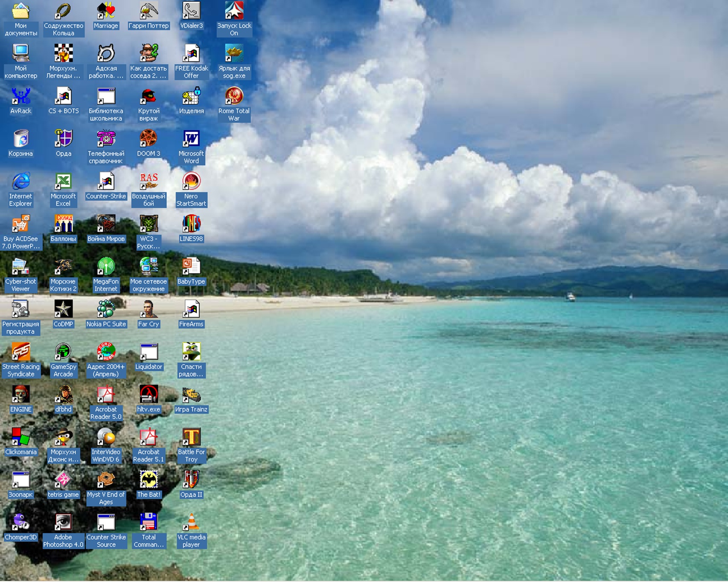Image resolution: width=728 pixels, height=582 pixels.
Task: Click the Ярлык для sog.exe icon
Action: click(234, 53)
